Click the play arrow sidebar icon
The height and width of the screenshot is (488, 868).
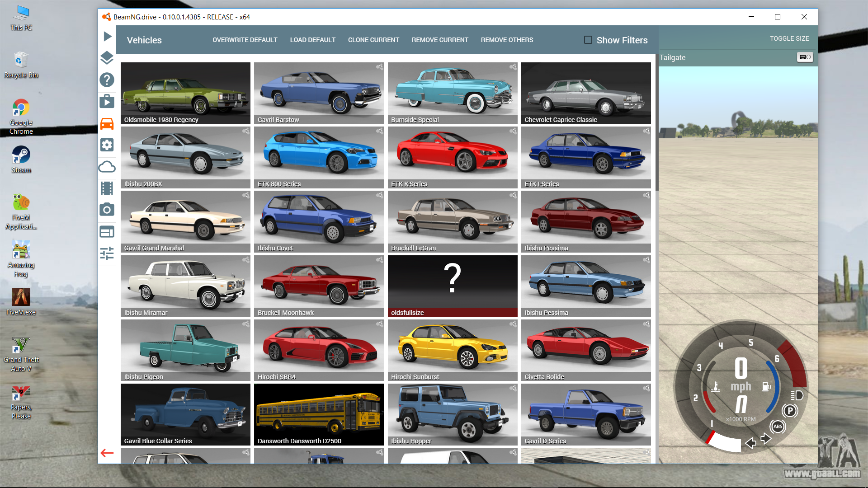click(107, 36)
